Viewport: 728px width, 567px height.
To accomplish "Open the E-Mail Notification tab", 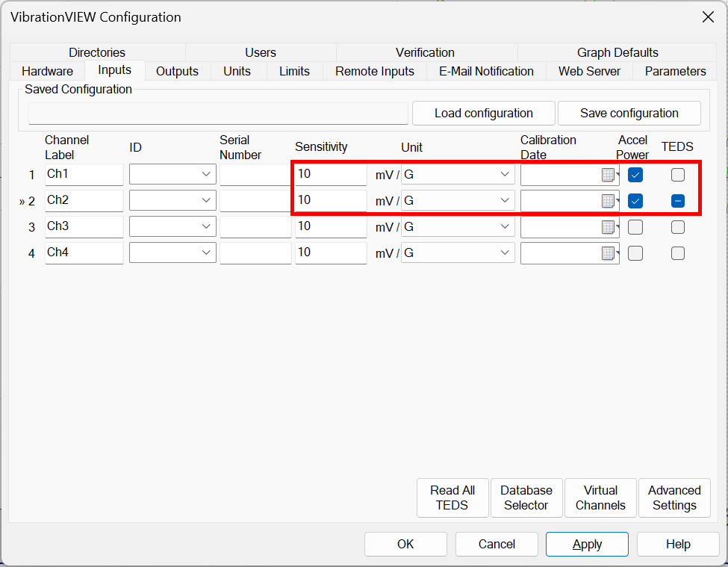I will [486, 72].
